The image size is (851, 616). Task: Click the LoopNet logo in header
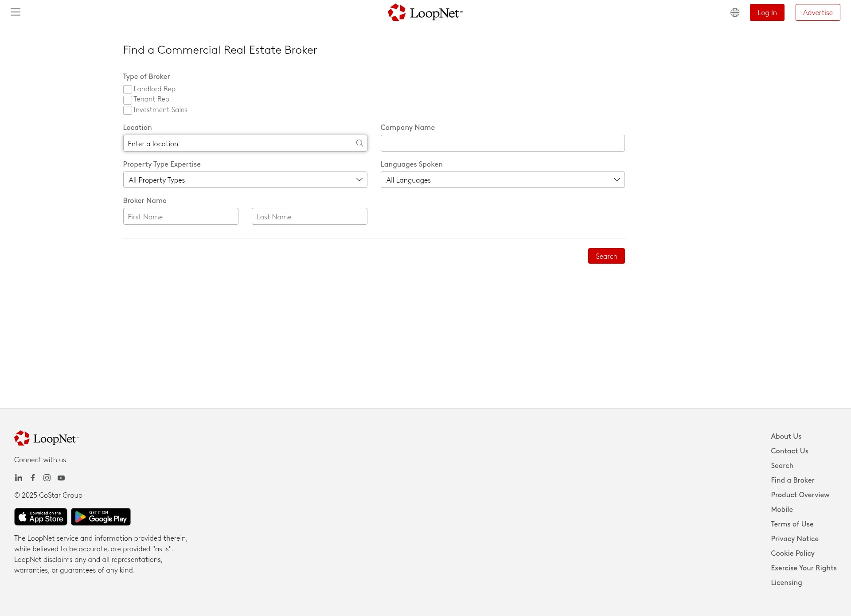pyautogui.click(x=425, y=12)
